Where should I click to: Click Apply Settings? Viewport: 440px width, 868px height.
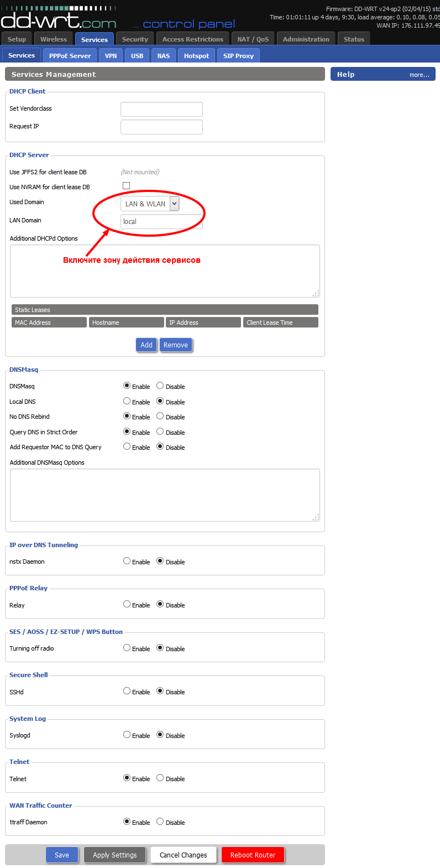pyautogui.click(x=115, y=855)
